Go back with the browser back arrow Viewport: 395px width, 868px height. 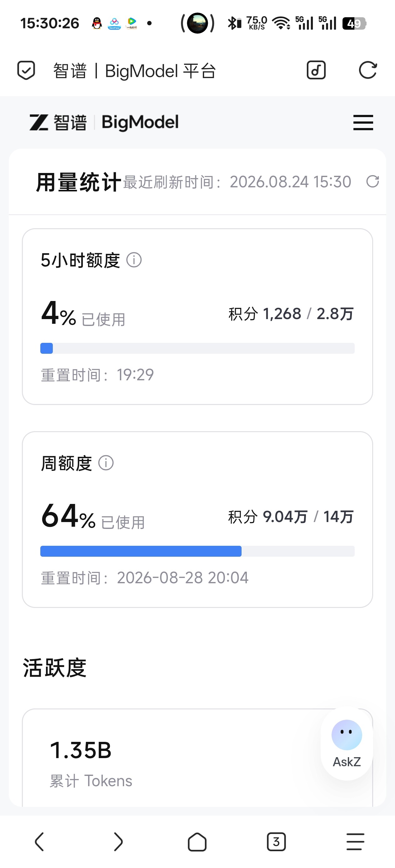pos(39,842)
